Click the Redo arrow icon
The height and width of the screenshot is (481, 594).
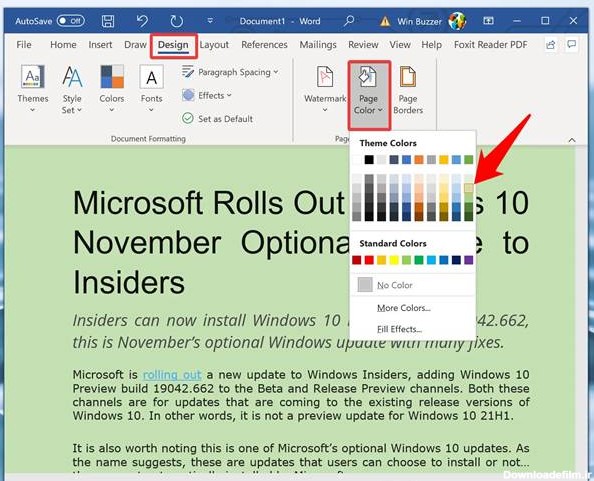click(x=177, y=21)
